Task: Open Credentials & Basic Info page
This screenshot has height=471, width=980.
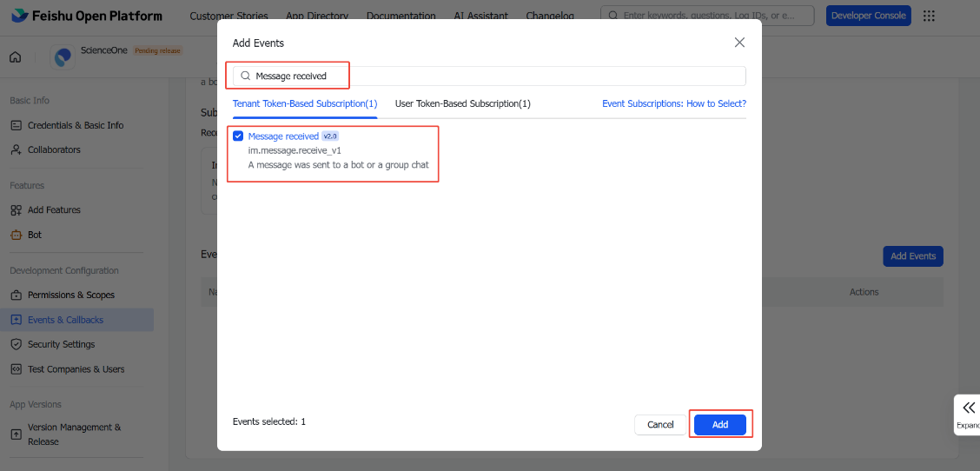Action: tap(76, 125)
